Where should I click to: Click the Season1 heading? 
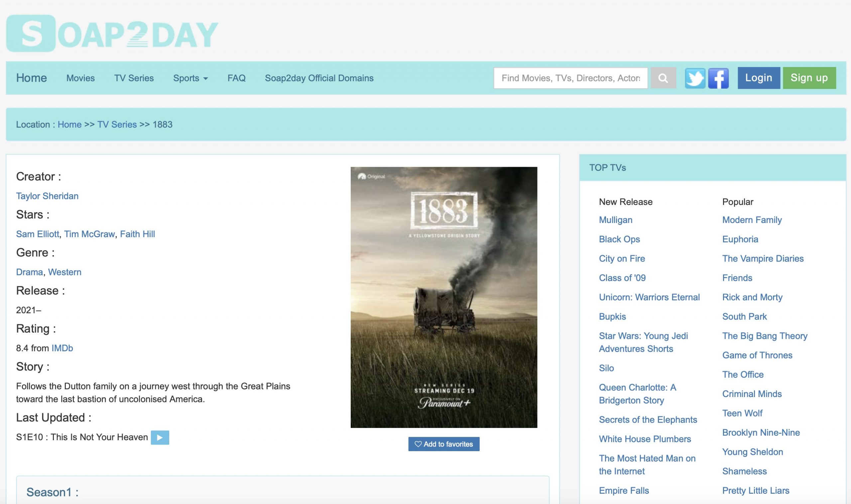[52, 492]
